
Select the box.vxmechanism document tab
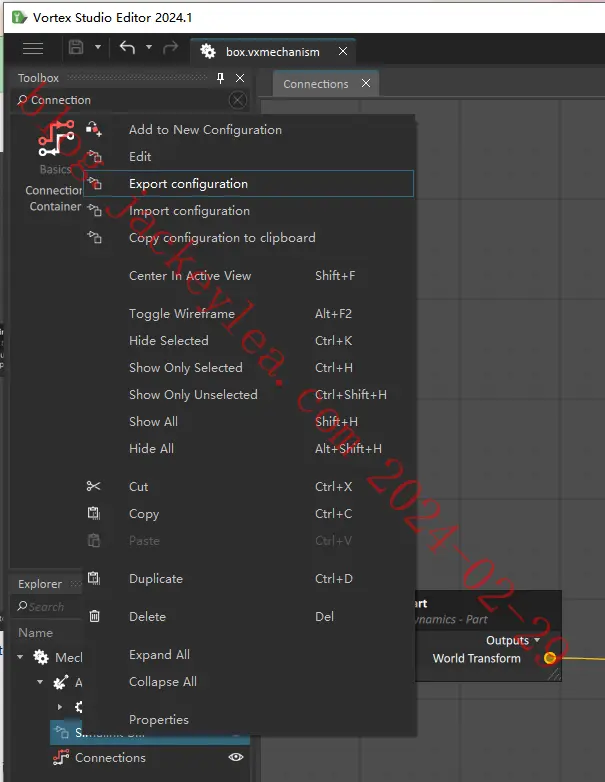click(272, 51)
